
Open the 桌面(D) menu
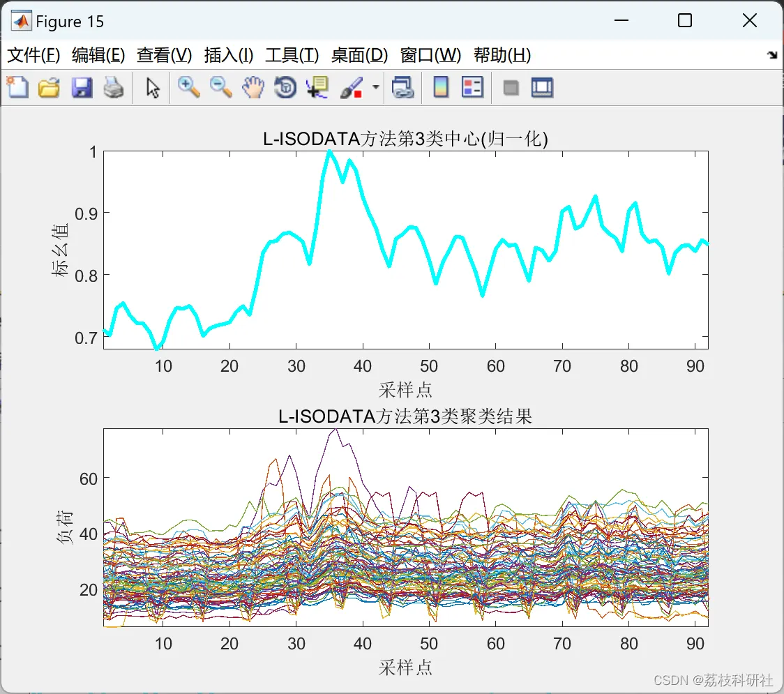point(359,55)
